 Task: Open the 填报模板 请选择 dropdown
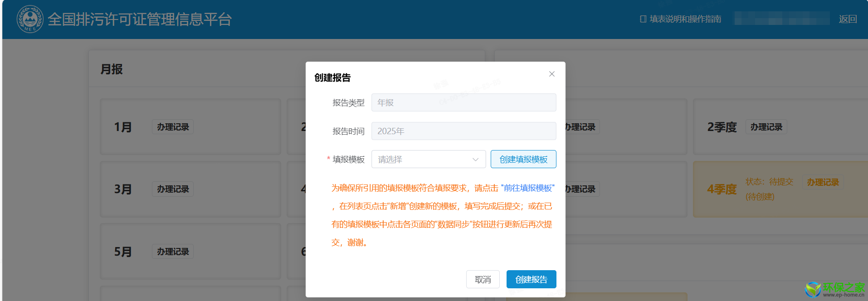[x=428, y=160]
